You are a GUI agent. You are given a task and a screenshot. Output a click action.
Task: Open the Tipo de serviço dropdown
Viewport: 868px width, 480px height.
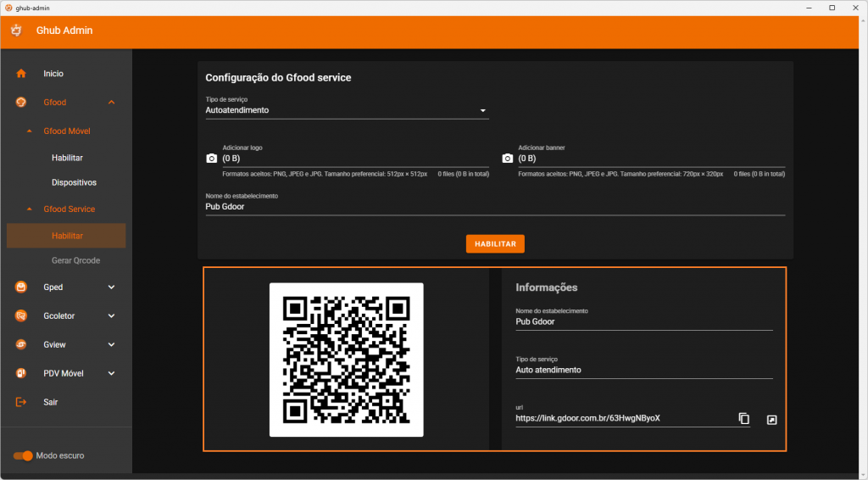point(347,110)
